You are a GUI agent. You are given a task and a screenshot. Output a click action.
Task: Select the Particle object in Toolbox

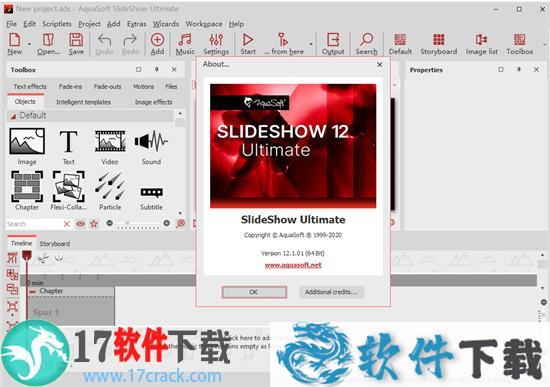click(110, 191)
